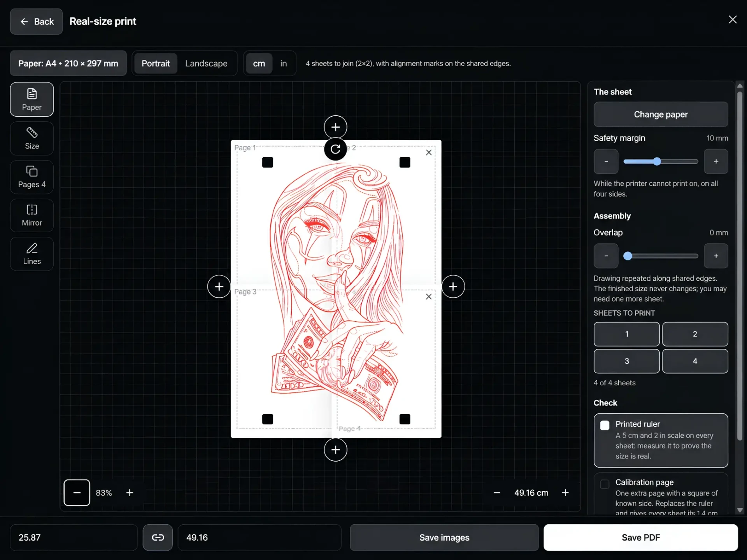This screenshot has height=560, width=747.
Task: Remove the top-right page with its X
Action: point(429,152)
